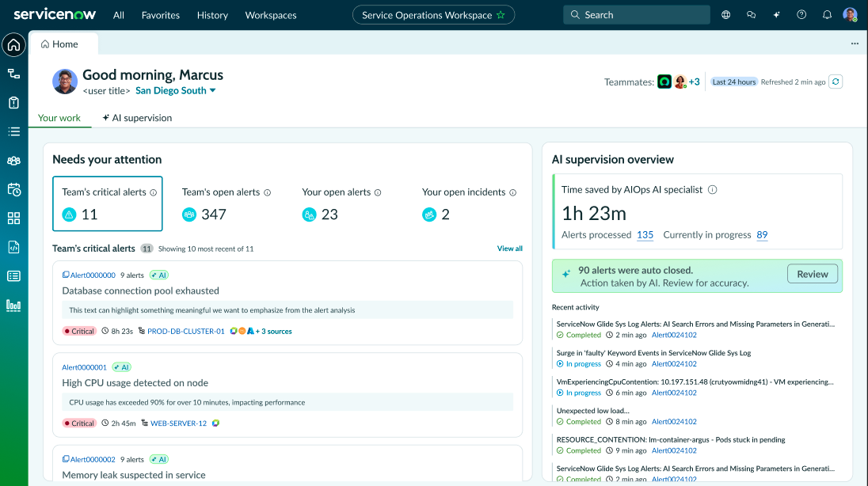This screenshot has width=868, height=486.
Task: Click the green teammate avatar
Action: [x=664, y=82]
